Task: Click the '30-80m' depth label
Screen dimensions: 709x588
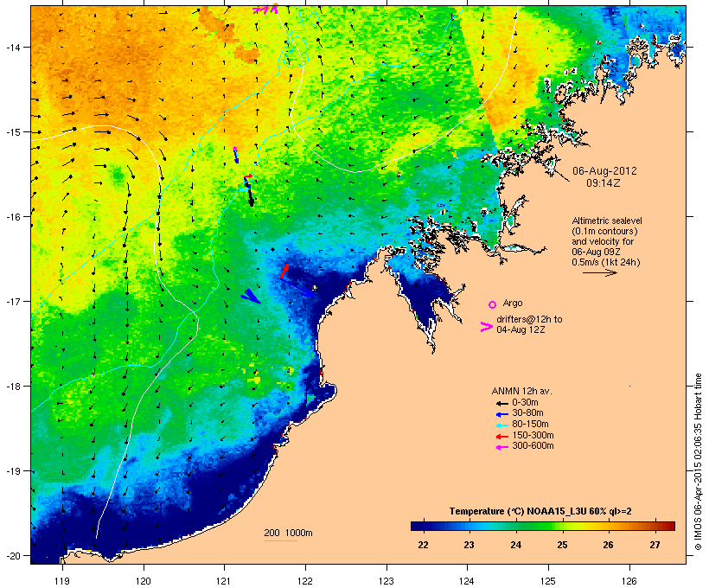Action: pyautogui.click(x=527, y=413)
